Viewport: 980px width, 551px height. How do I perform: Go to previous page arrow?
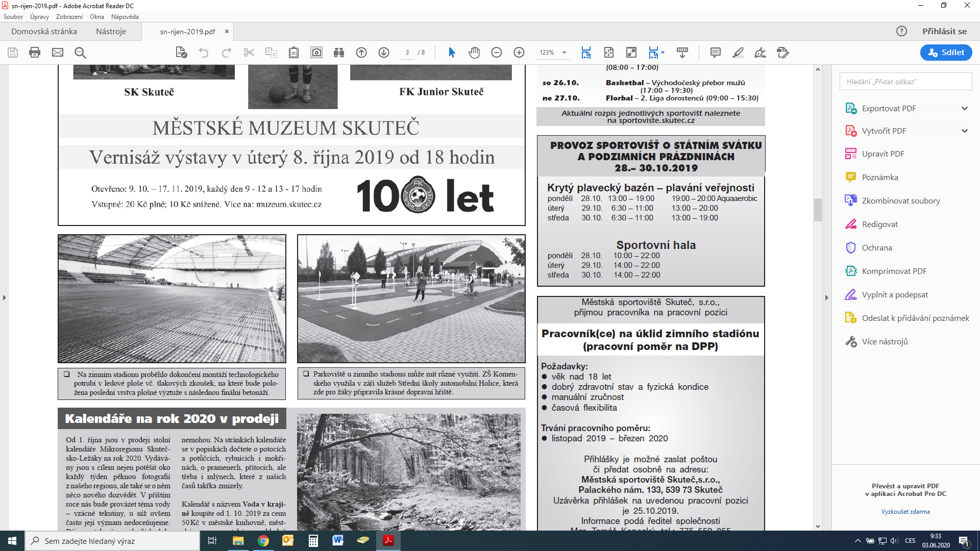361,53
